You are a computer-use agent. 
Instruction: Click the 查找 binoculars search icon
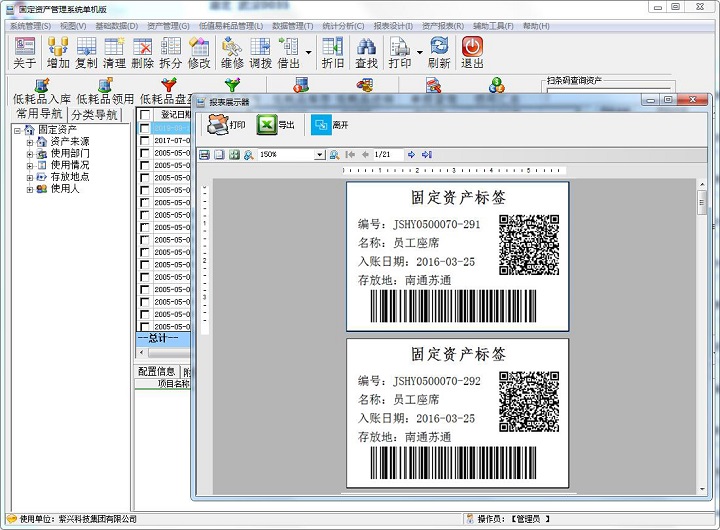pyautogui.click(x=366, y=53)
